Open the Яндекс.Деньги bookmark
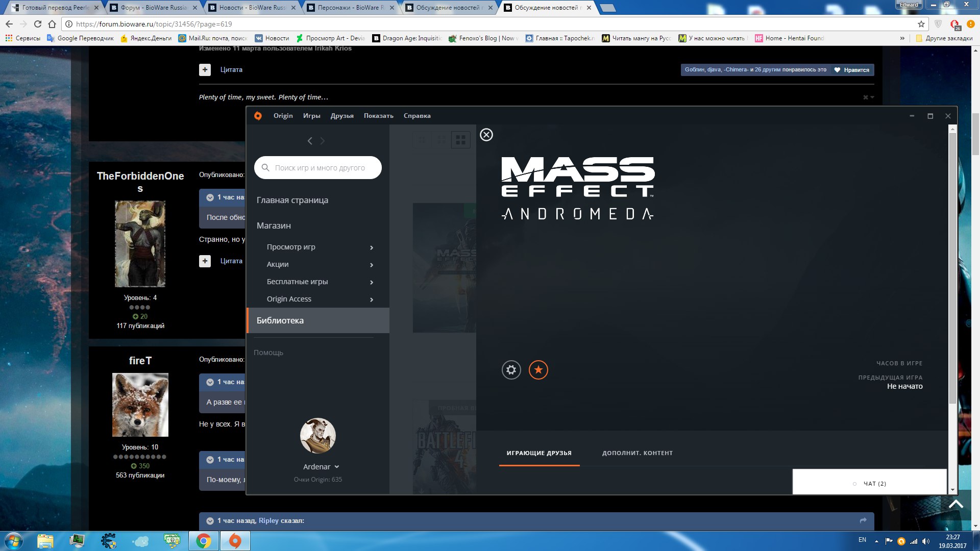980x551 pixels. click(x=146, y=38)
